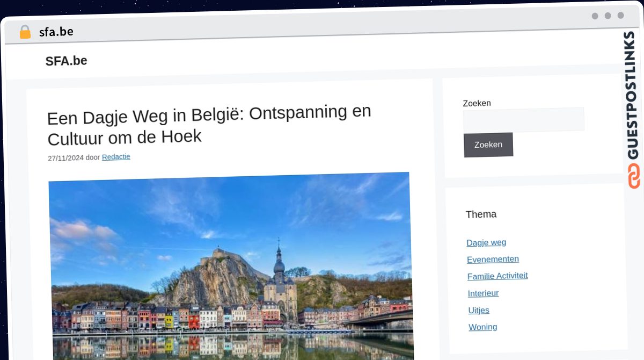Image resolution: width=644 pixels, height=360 pixels.
Task: Click the Thema sidebar heading
Action: pyautogui.click(x=481, y=214)
